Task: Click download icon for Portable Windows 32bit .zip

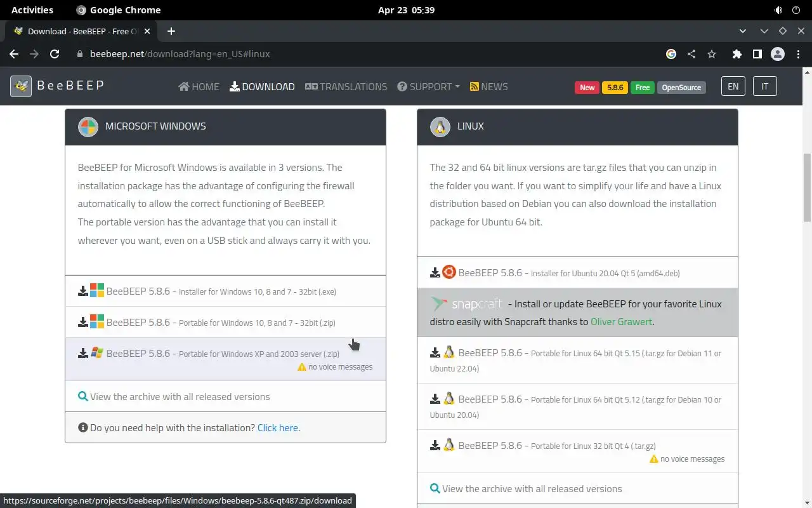Action: pos(83,322)
